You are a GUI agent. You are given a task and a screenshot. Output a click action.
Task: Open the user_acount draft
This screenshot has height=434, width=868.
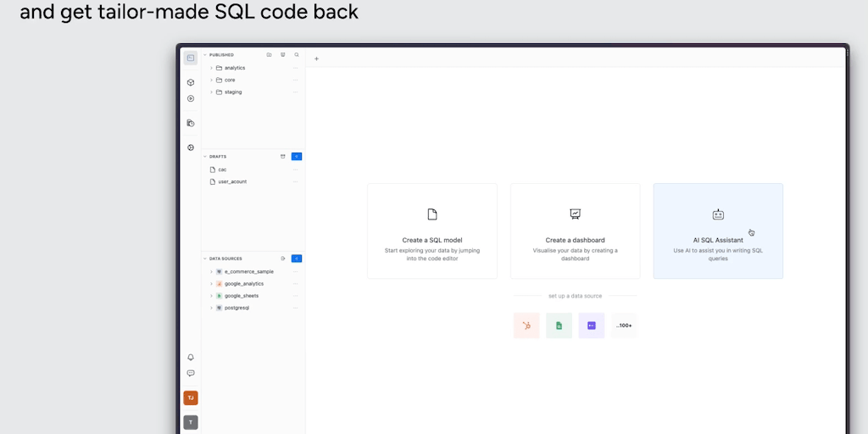point(231,181)
